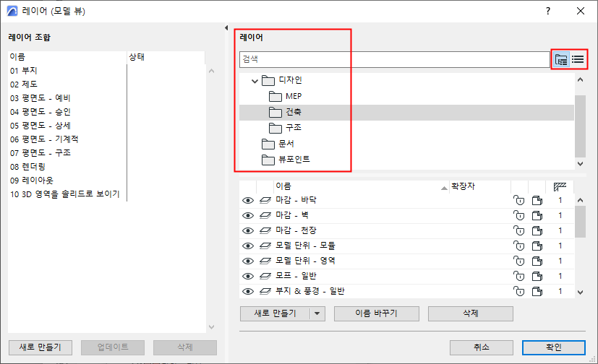
Task: Select the 02 제도 layer combination
Action: click(24, 84)
